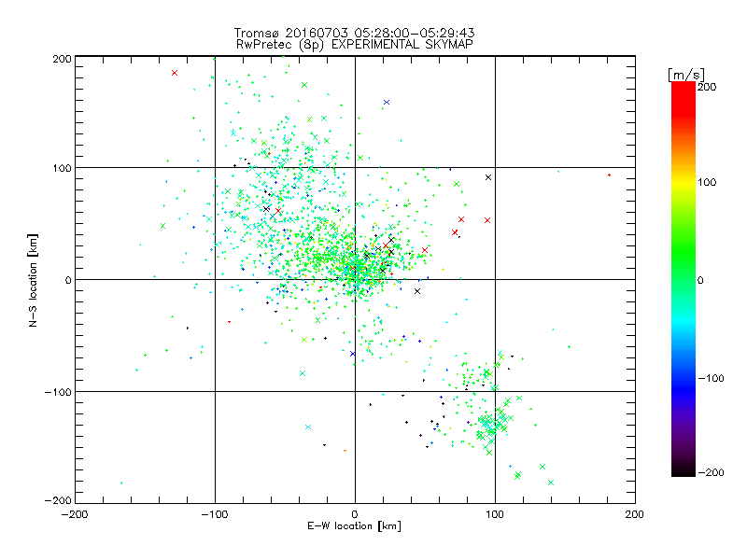
Task: Click the N-S axis tick label '-100'
Action: (58, 392)
